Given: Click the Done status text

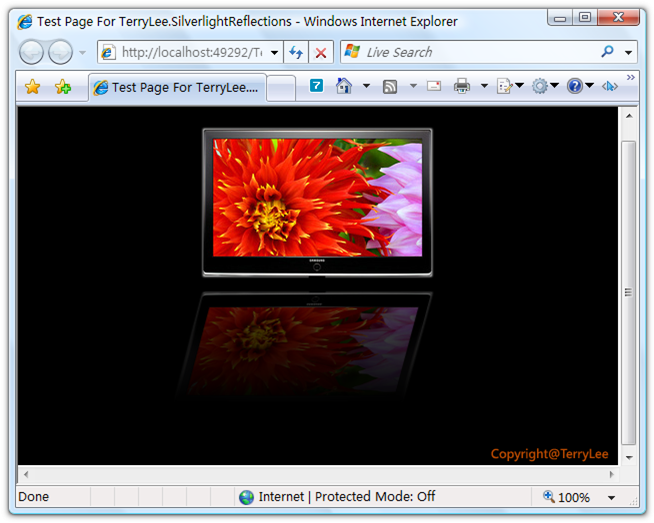Looking at the screenshot, I should tap(33, 497).
